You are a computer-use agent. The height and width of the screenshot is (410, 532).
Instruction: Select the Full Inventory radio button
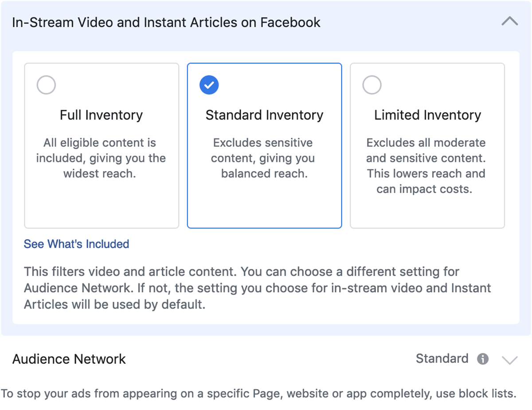(x=46, y=85)
